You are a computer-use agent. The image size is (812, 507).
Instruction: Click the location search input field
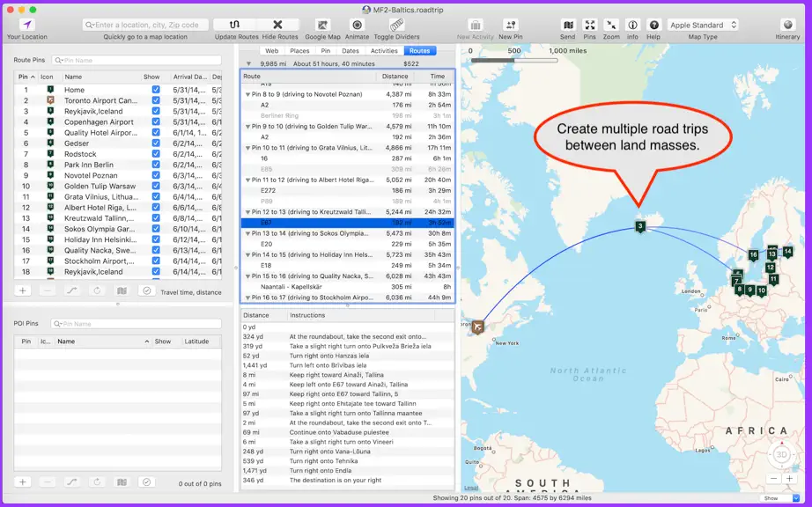point(145,25)
